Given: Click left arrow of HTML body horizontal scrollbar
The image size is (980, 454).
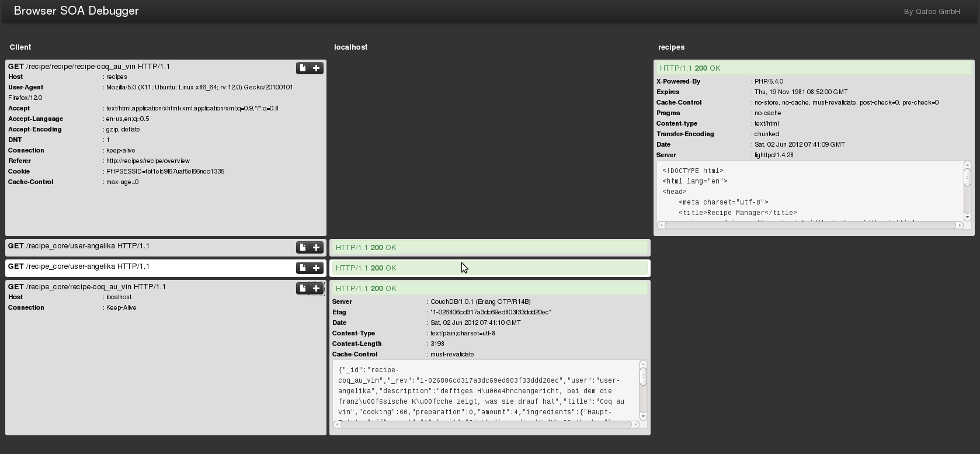Looking at the screenshot, I should coord(661,225).
